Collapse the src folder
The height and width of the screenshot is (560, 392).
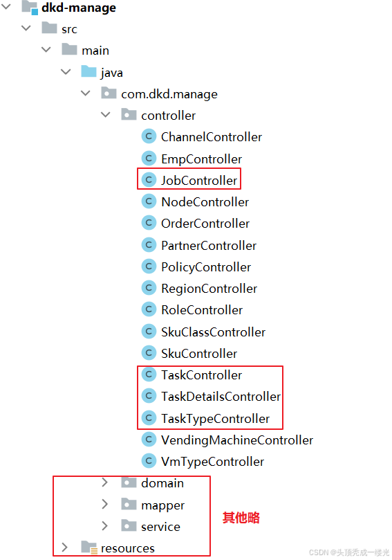point(26,28)
